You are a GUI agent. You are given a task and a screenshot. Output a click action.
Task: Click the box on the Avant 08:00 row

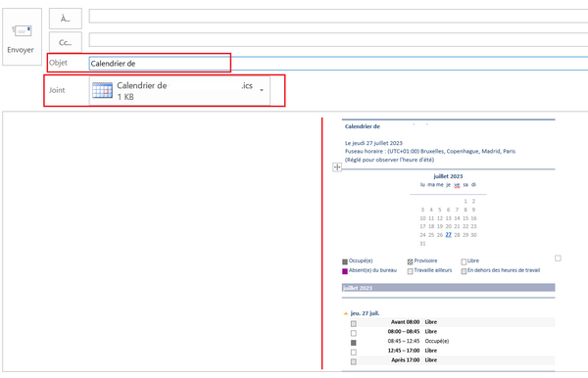[x=353, y=324]
